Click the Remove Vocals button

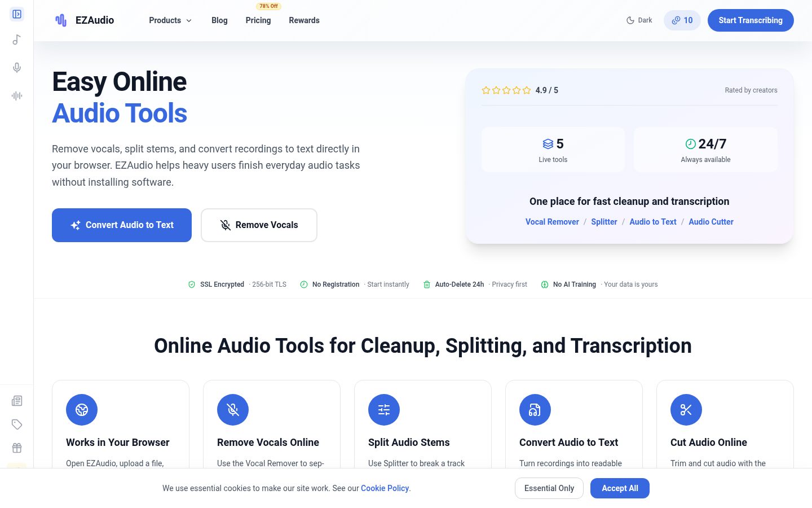pos(259,225)
